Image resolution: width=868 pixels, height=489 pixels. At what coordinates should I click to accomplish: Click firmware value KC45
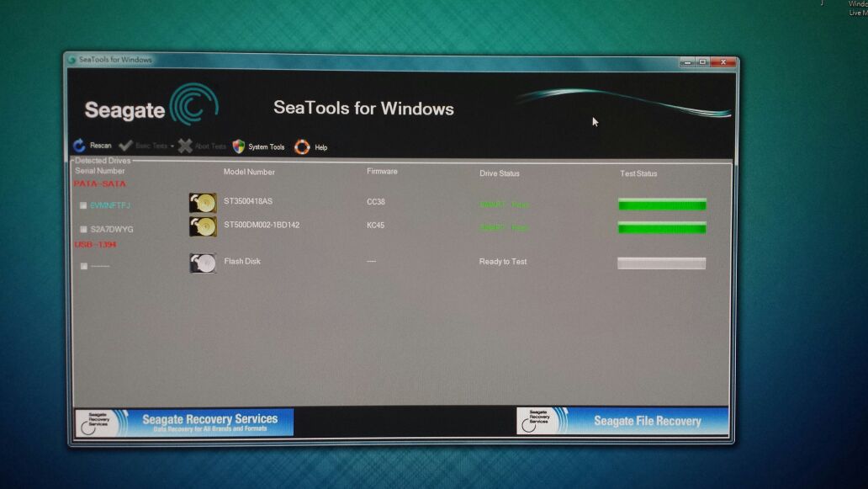[375, 226]
